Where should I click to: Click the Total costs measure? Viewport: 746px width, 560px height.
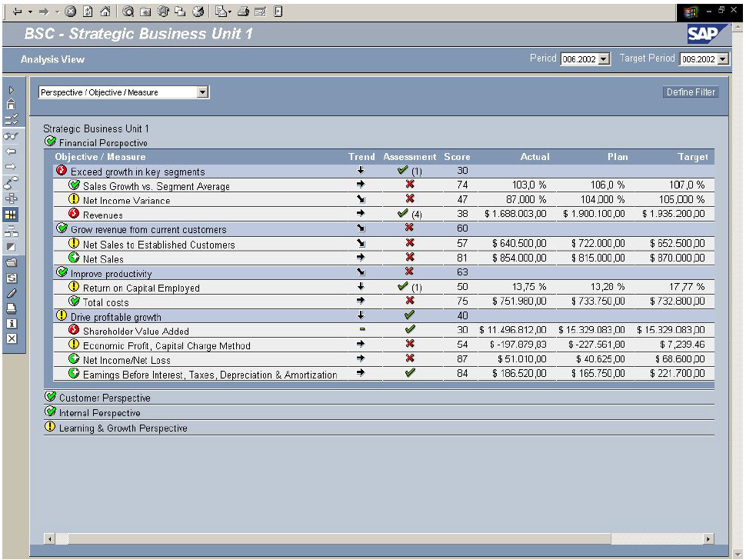[105, 302]
